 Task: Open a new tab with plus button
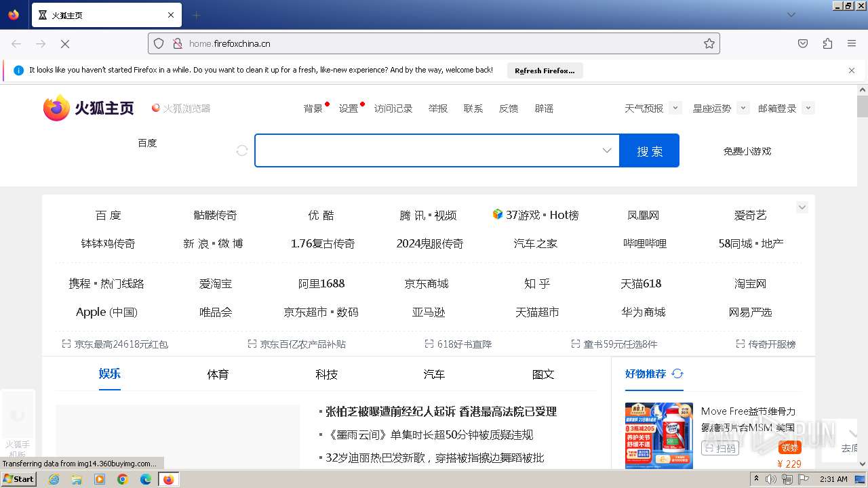coord(196,15)
